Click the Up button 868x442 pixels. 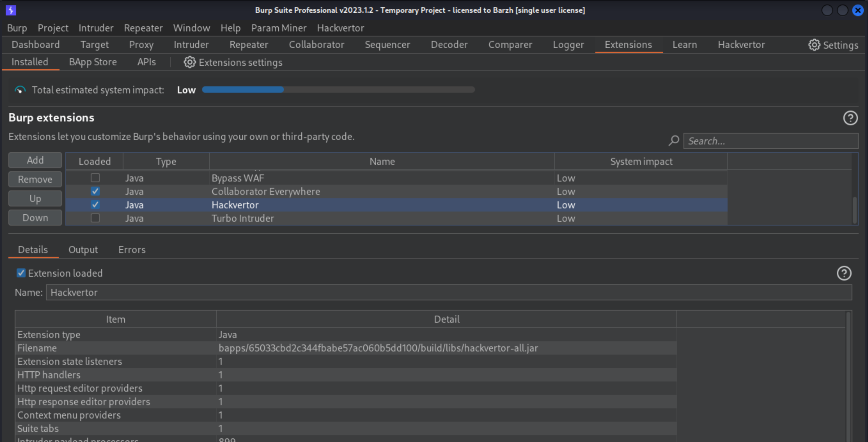click(35, 198)
